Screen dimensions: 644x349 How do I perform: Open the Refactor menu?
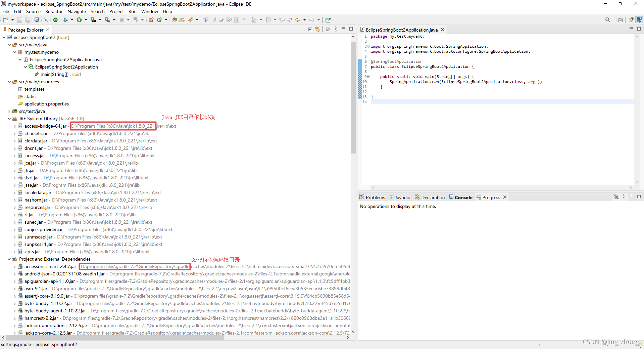tap(54, 11)
